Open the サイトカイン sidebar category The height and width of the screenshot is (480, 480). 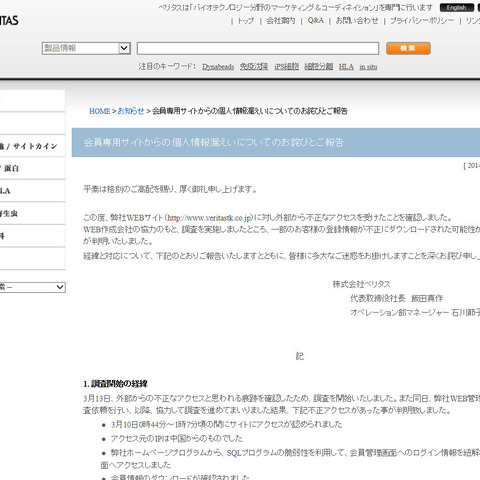point(32,146)
